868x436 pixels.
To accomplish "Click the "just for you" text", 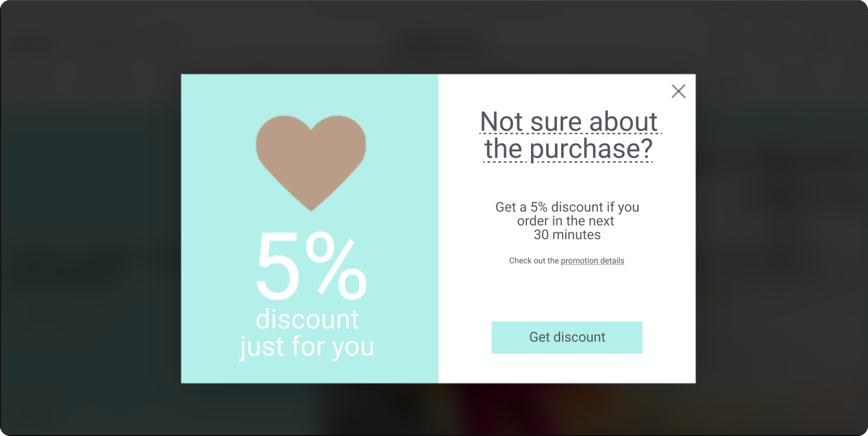I will pyautogui.click(x=307, y=347).
